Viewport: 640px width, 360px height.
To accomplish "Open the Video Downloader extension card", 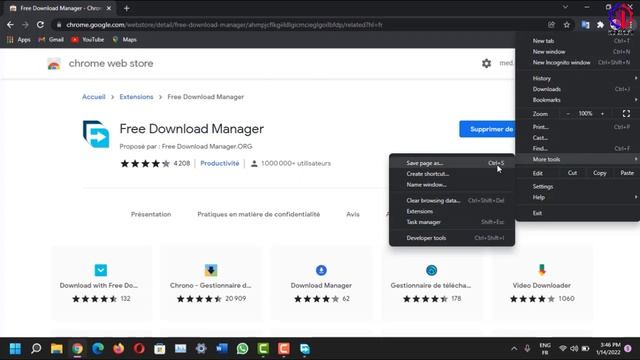I will point(542,282).
